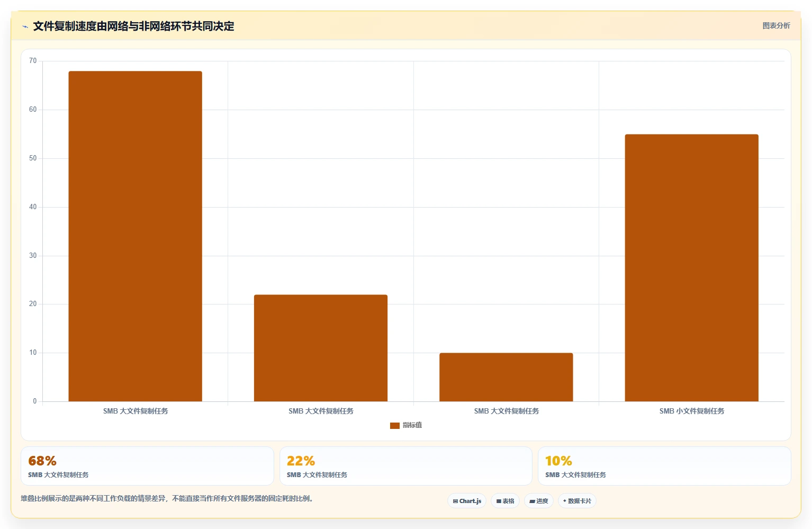Click the y-axis value 70

33,61
